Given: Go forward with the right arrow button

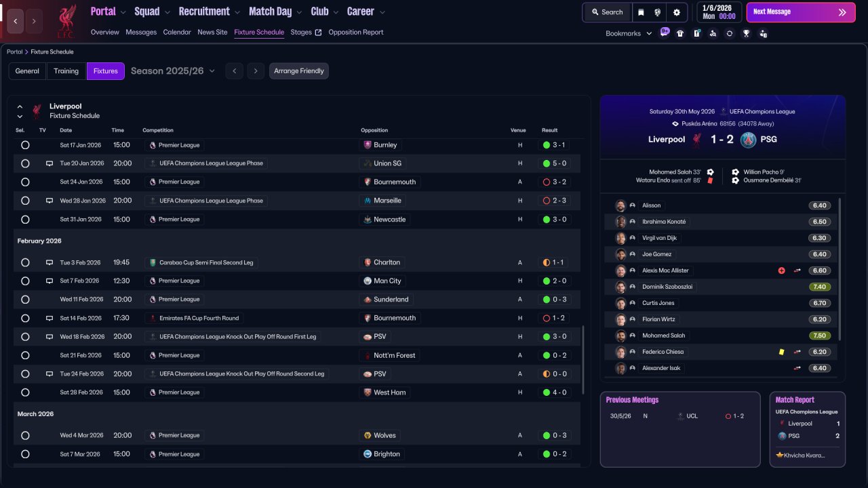Looking at the screenshot, I should click(34, 21).
